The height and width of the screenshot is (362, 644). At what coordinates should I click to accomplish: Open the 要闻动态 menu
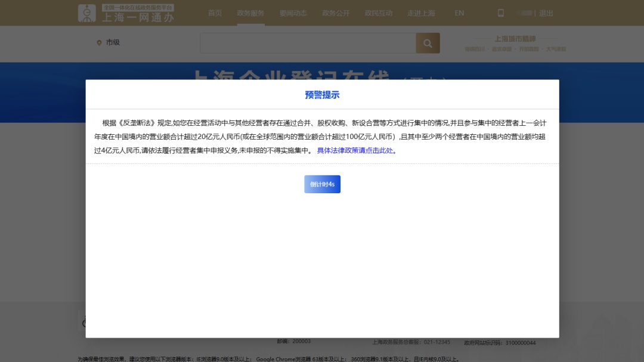pyautogui.click(x=293, y=13)
